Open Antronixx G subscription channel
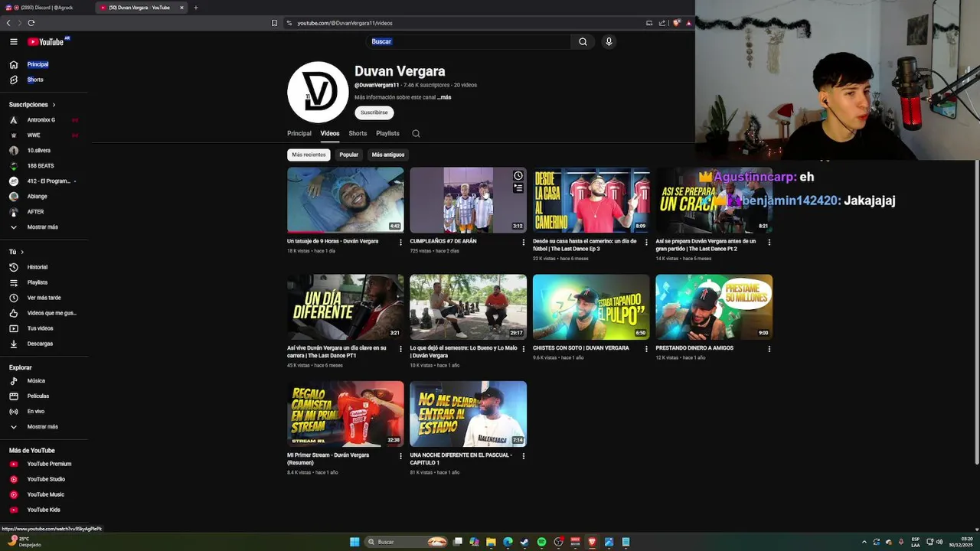The image size is (980, 551). [41, 119]
